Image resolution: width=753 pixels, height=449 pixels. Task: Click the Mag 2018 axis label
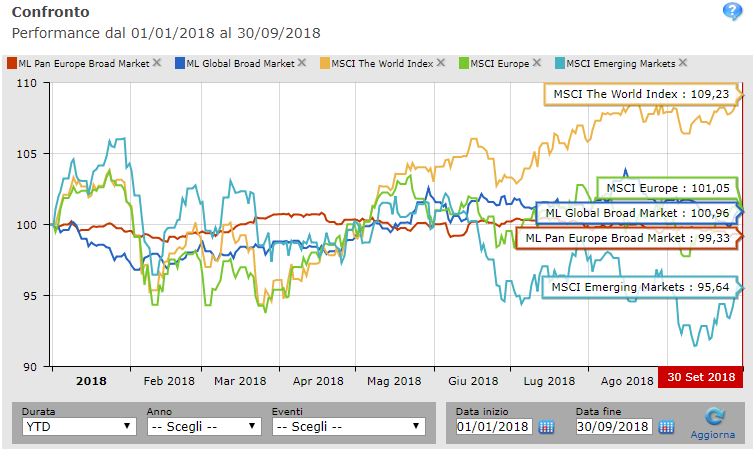click(x=394, y=381)
